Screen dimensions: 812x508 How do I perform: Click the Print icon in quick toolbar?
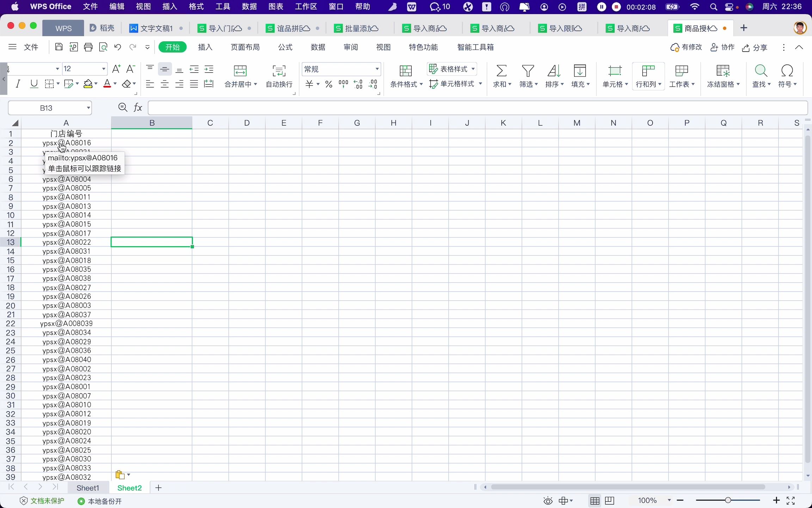[x=88, y=47]
